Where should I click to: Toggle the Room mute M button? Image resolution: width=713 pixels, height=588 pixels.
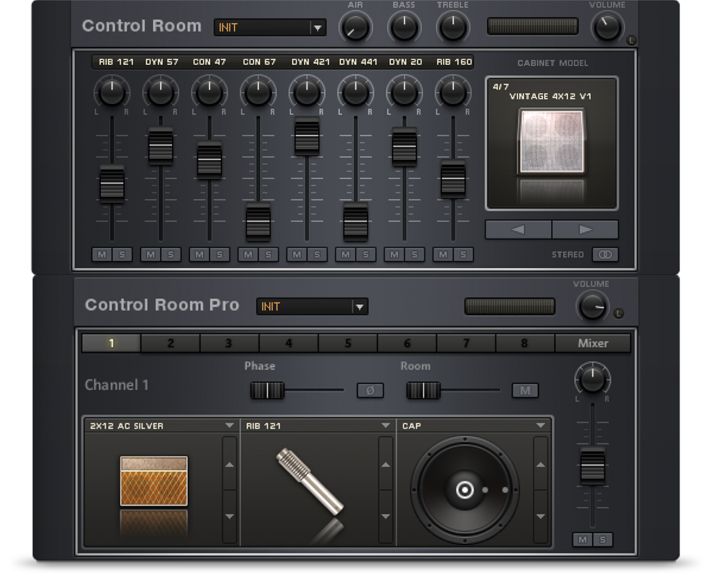tap(525, 390)
